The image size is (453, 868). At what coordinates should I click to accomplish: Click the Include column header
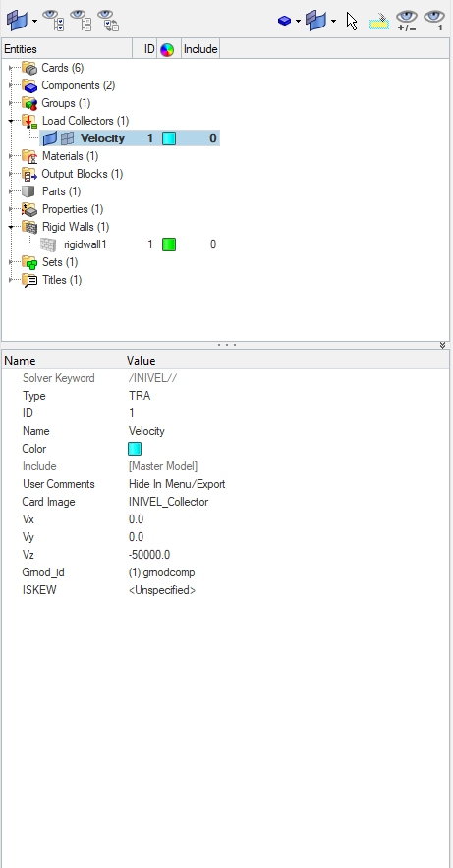point(200,49)
